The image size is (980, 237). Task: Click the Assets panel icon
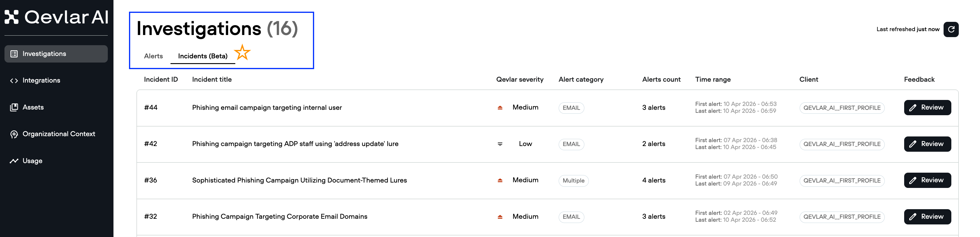(x=14, y=107)
